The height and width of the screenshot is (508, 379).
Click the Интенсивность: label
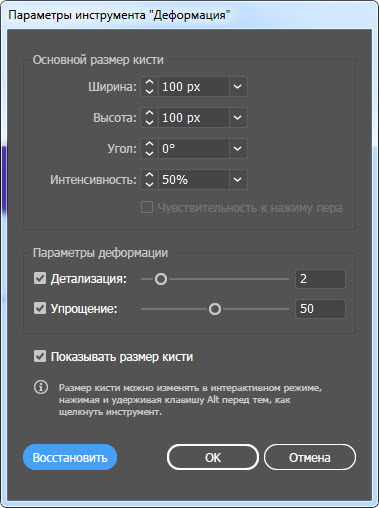(x=93, y=180)
